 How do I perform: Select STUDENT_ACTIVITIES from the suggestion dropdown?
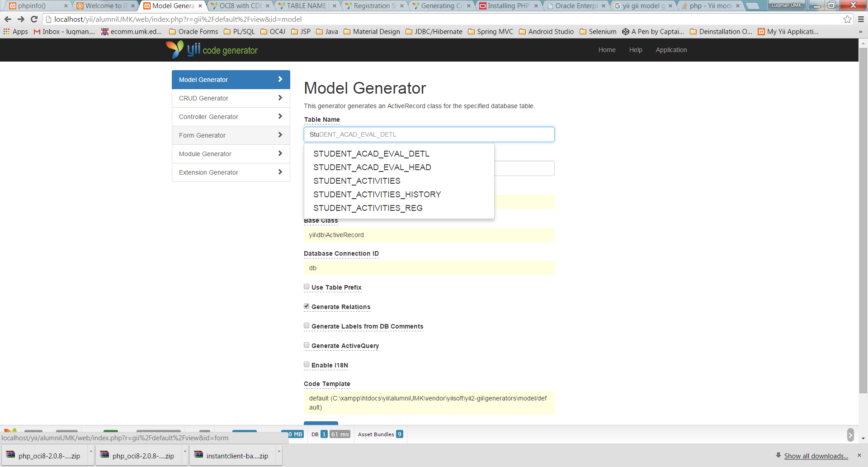(357, 181)
